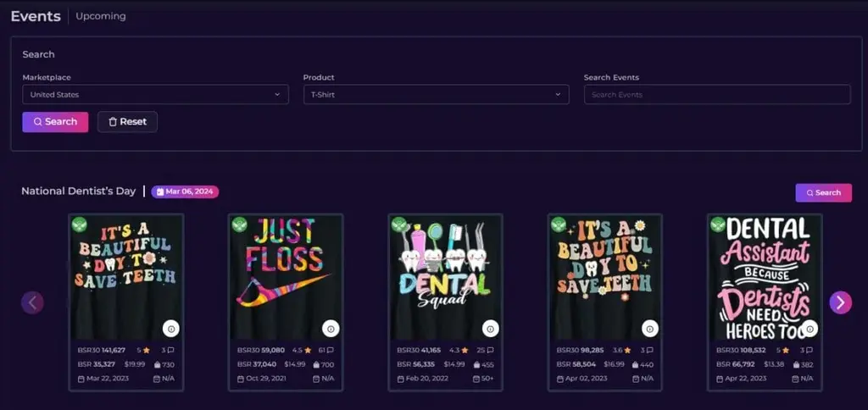Click the Mar 06, 2024 date badge
The height and width of the screenshot is (410, 868).
[185, 191]
